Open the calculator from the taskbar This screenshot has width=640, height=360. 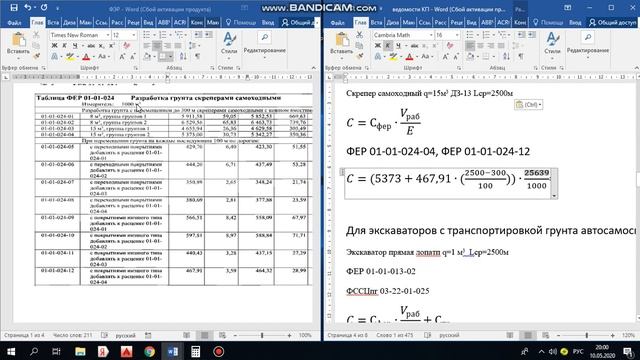pyautogui.click(x=196, y=351)
